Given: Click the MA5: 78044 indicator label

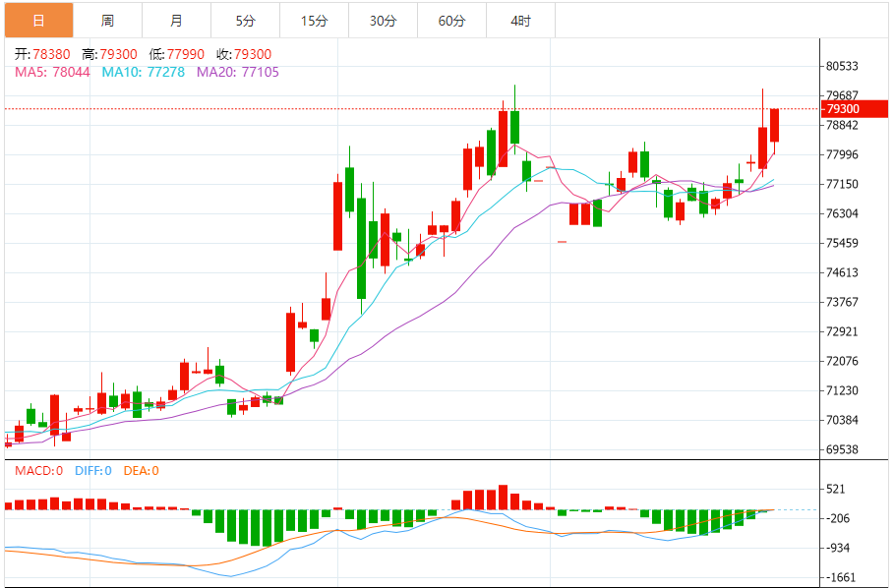Looking at the screenshot, I should (x=52, y=72).
